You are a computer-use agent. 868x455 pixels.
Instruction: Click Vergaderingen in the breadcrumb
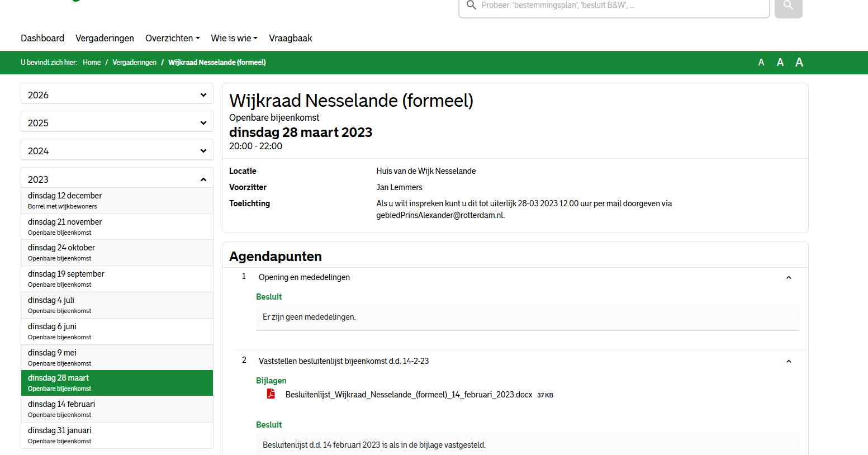134,63
